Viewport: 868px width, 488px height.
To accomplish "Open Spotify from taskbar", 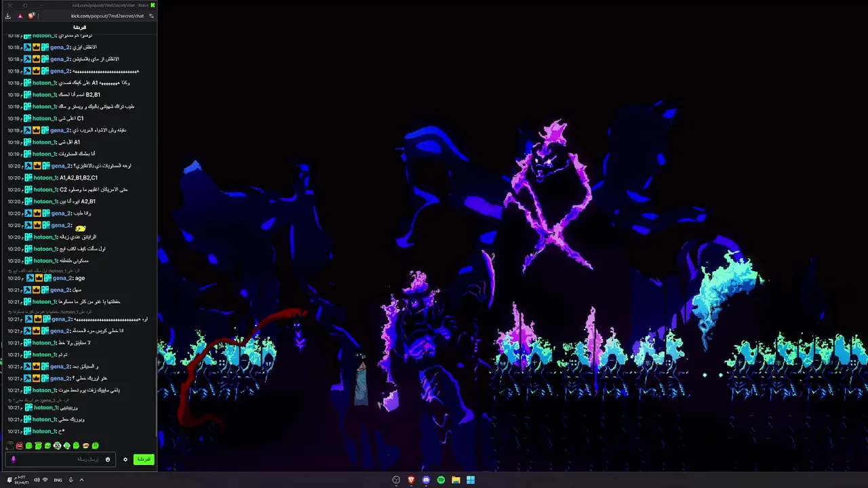I will pyautogui.click(x=441, y=480).
